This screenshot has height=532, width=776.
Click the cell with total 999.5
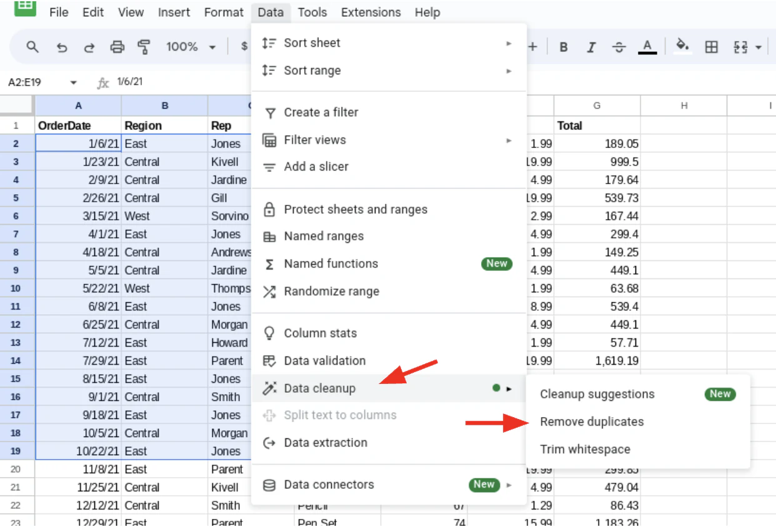[597, 162]
